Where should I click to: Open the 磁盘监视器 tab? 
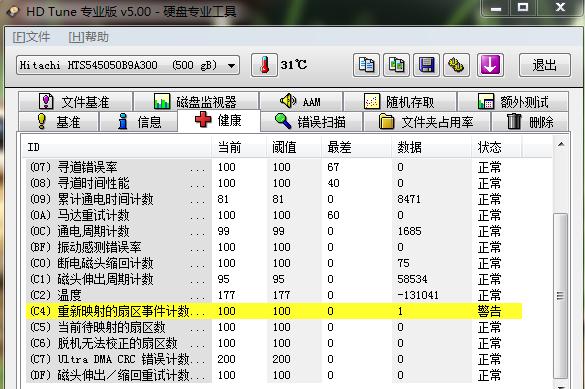(196, 101)
